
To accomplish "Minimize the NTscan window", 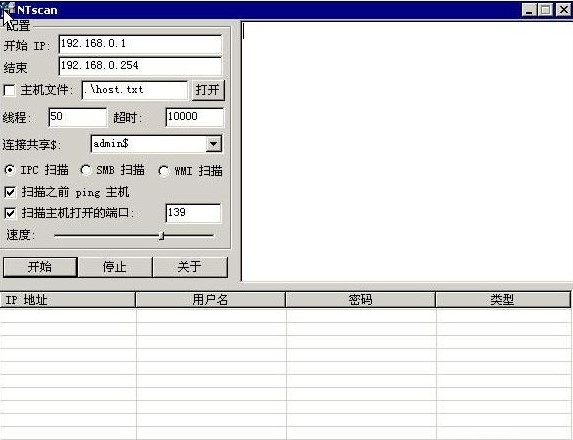I will (529, 10).
